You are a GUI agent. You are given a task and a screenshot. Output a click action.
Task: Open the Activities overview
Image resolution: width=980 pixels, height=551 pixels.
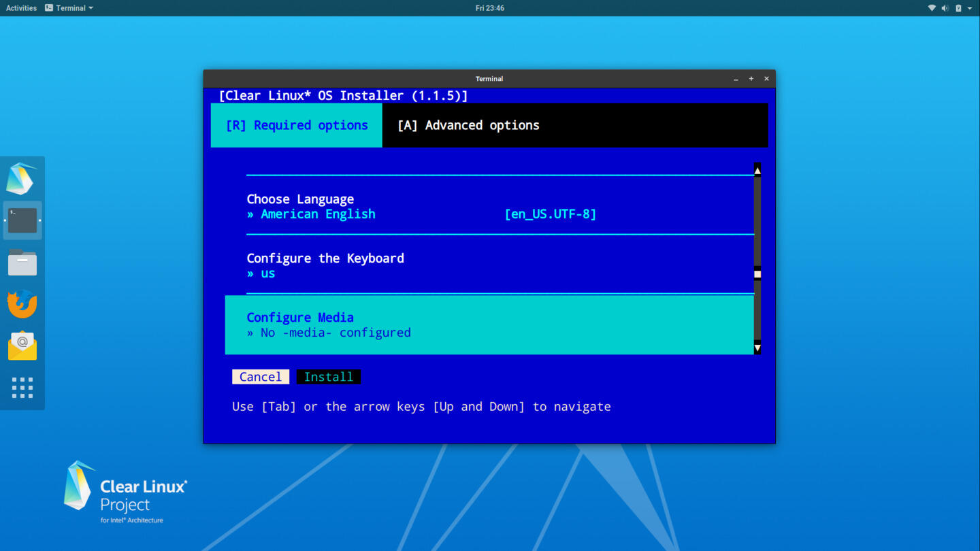coord(21,8)
